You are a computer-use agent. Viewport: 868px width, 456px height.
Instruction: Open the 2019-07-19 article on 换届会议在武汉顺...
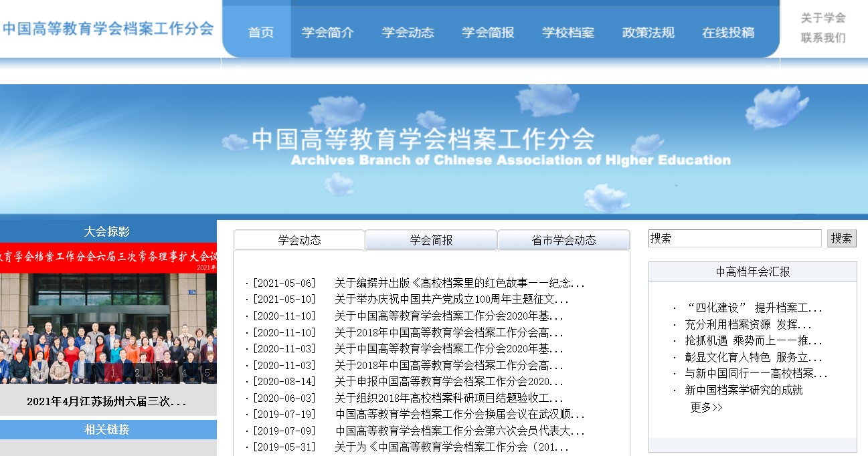pyautogui.click(x=460, y=415)
